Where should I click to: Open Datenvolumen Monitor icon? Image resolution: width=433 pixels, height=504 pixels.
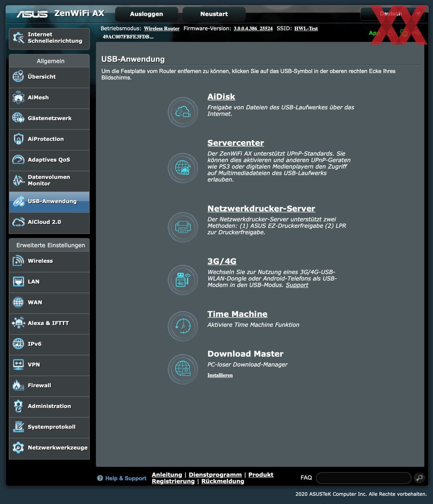tap(18, 180)
